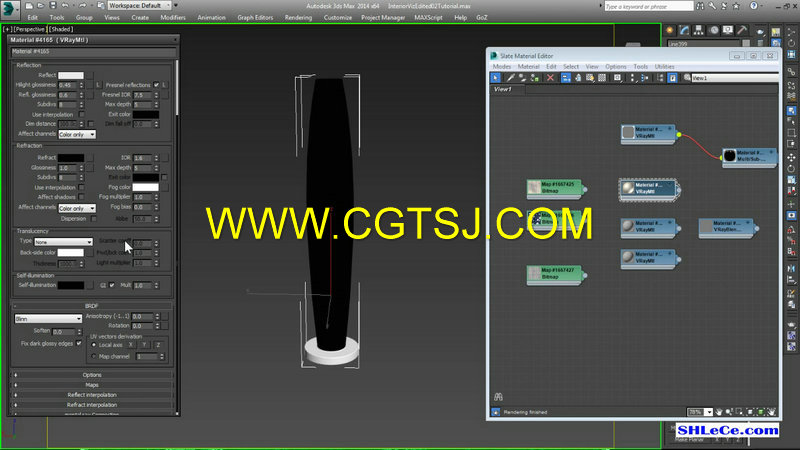Image resolution: width=800 pixels, height=450 pixels.
Task: Click Hilight glossiness L lock button
Action: click(x=98, y=85)
